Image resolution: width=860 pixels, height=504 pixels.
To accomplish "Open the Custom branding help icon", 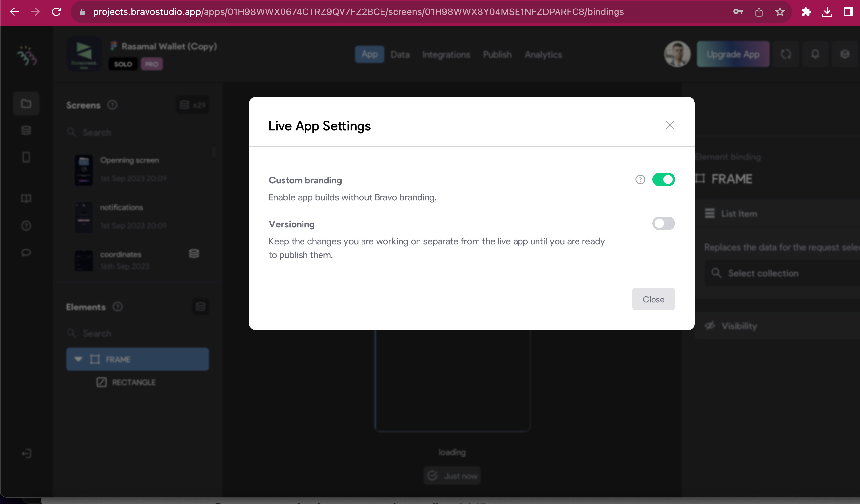I will coord(640,179).
